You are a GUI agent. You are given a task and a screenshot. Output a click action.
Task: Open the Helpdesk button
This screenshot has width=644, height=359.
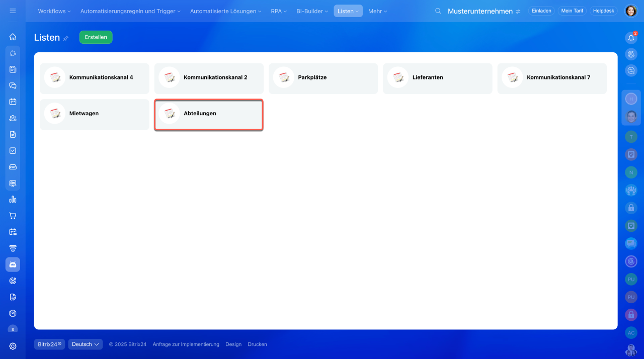click(603, 11)
